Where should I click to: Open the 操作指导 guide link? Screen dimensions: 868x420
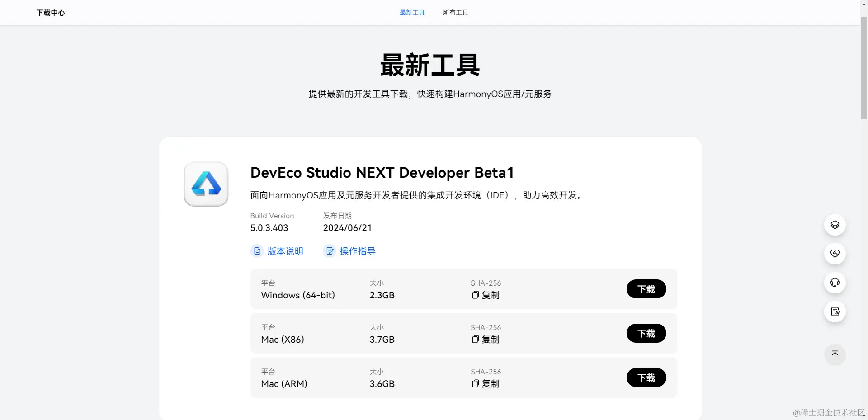(x=358, y=251)
